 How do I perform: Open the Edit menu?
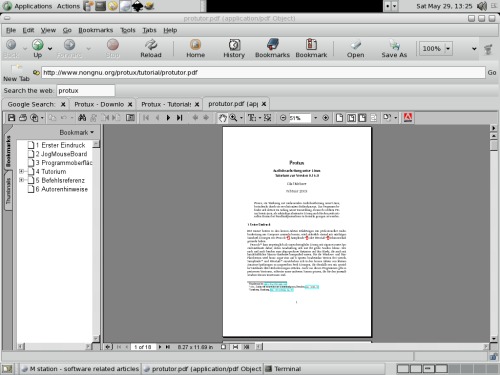28,30
